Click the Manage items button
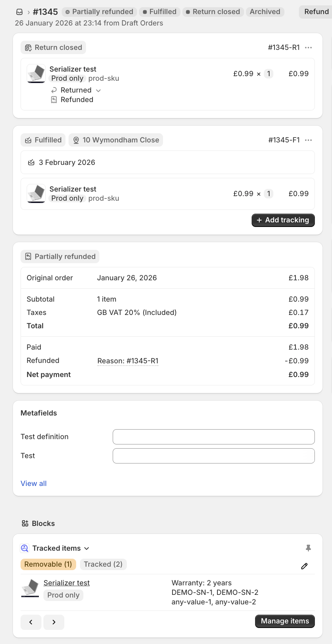332x644 pixels. [285, 621]
